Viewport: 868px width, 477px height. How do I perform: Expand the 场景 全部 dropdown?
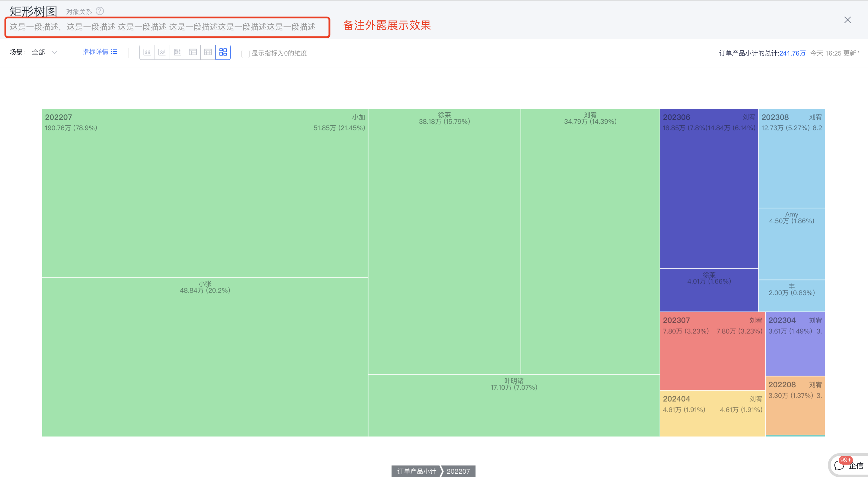coord(44,52)
